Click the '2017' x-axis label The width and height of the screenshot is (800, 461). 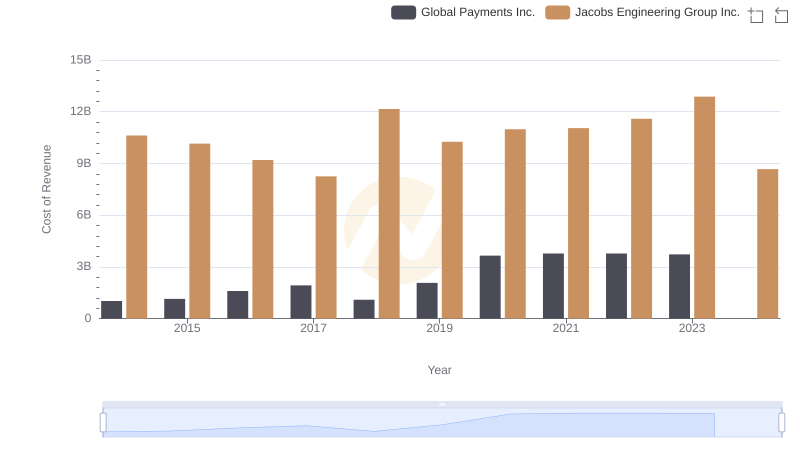[313, 328]
